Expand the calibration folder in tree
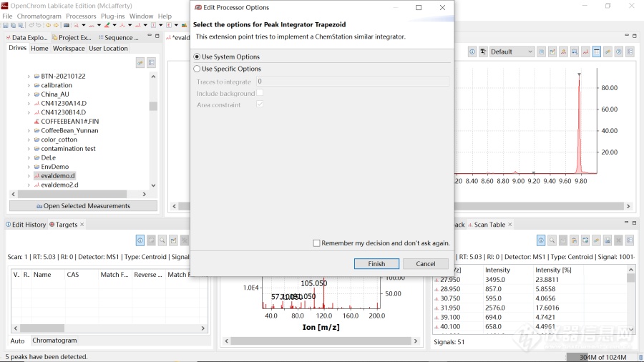Image resolution: width=644 pixels, height=362 pixels. [29, 85]
